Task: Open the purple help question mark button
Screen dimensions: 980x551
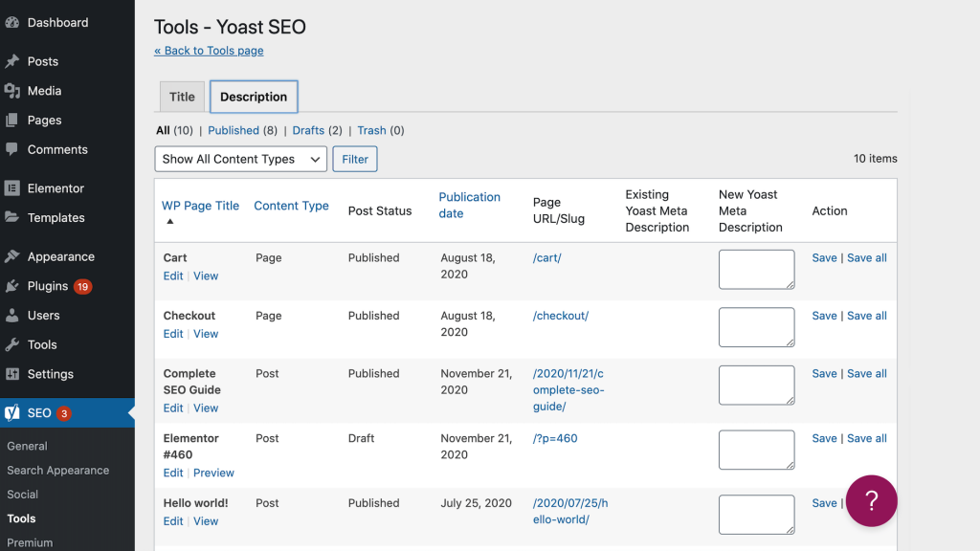Action: 871,500
